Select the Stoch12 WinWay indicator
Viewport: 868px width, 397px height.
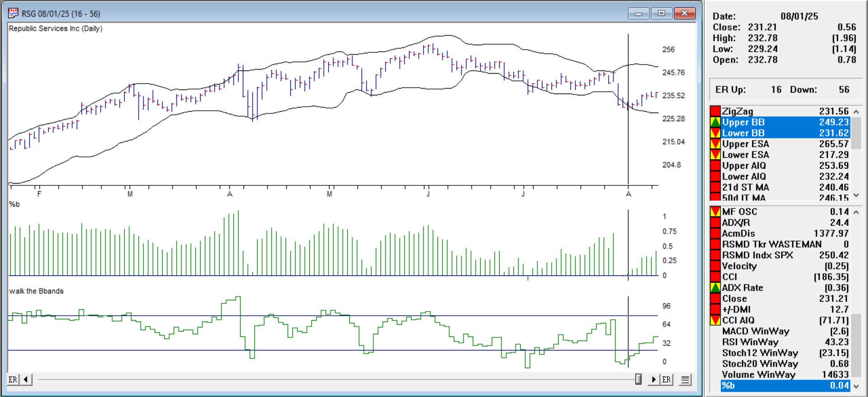click(785, 353)
